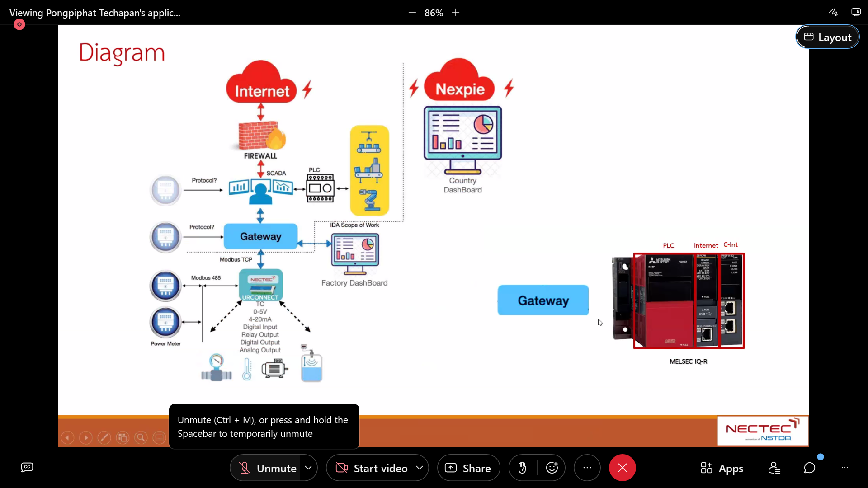Click the pressure gauge sensor icon

click(x=217, y=367)
